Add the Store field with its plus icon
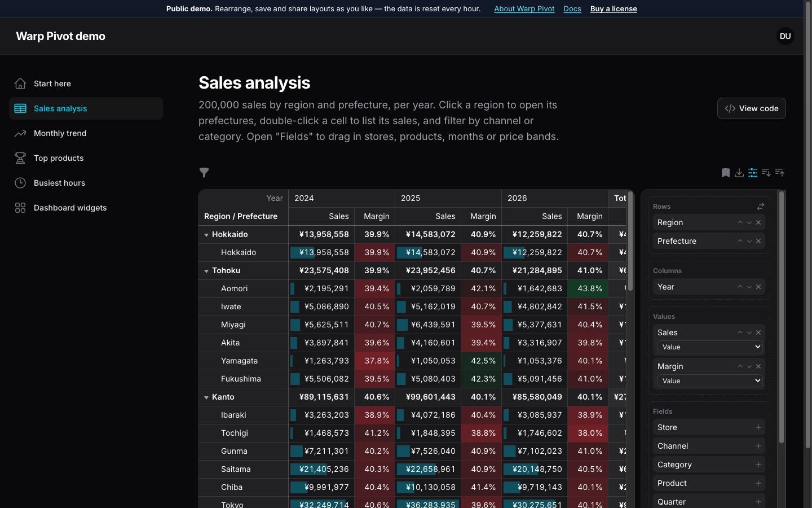This screenshot has width=812, height=508. pyautogui.click(x=758, y=427)
